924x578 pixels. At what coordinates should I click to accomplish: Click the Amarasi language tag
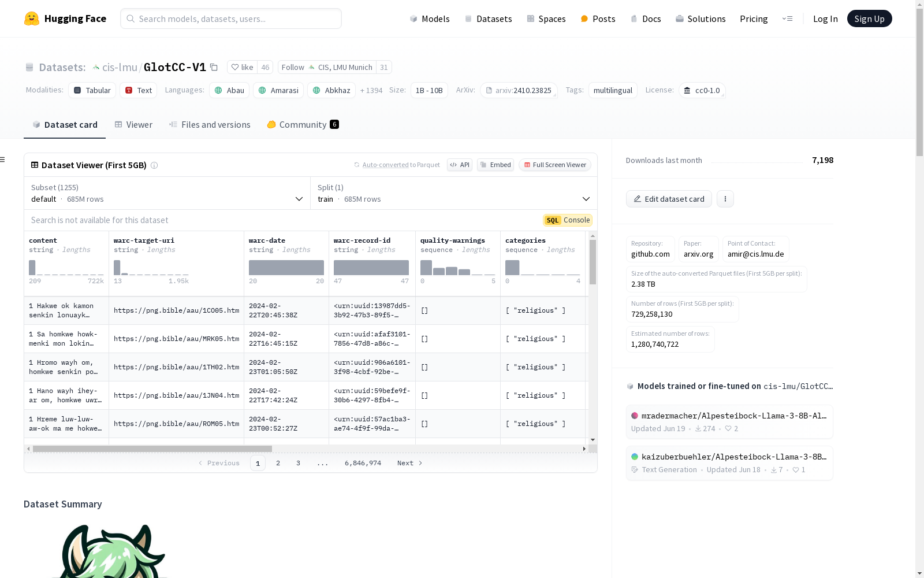pyautogui.click(x=278, y=90)
